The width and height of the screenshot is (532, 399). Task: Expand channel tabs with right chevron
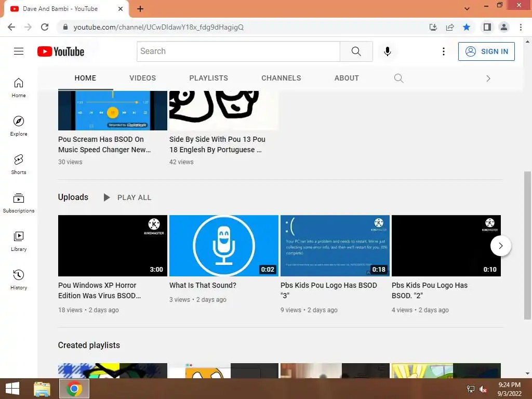pyautogui.click(x=488, y=79)
